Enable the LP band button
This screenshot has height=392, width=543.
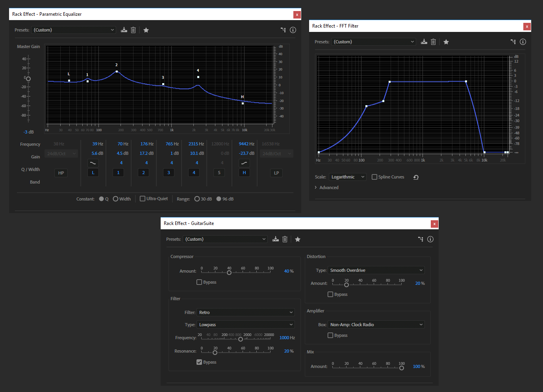coord(276,173)
